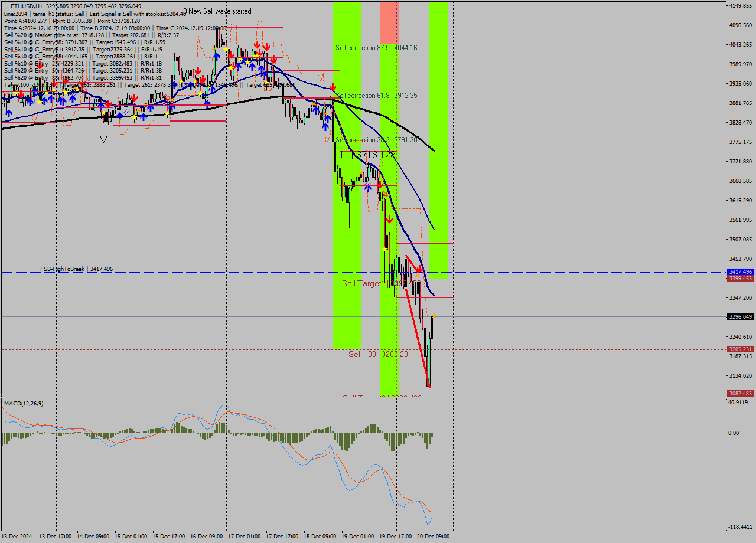
Task: Click the '15 Dec 01:00' time axis label
Action: [131, 537]
